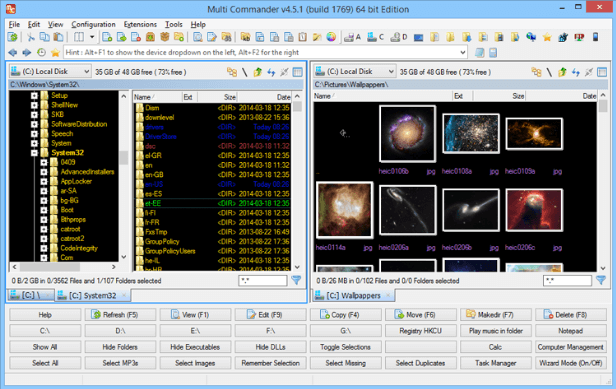Click the Makedir (F7) button
Viewport: 616px width, 389px height.
pyautogui.click(x=495, y=315)
